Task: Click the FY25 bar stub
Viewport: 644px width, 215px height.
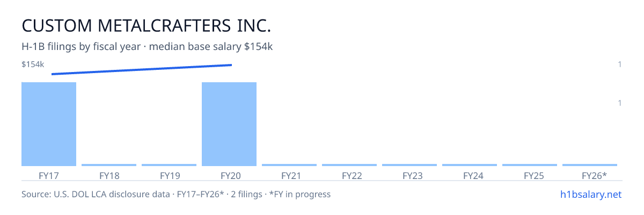Action: [530, 165]
